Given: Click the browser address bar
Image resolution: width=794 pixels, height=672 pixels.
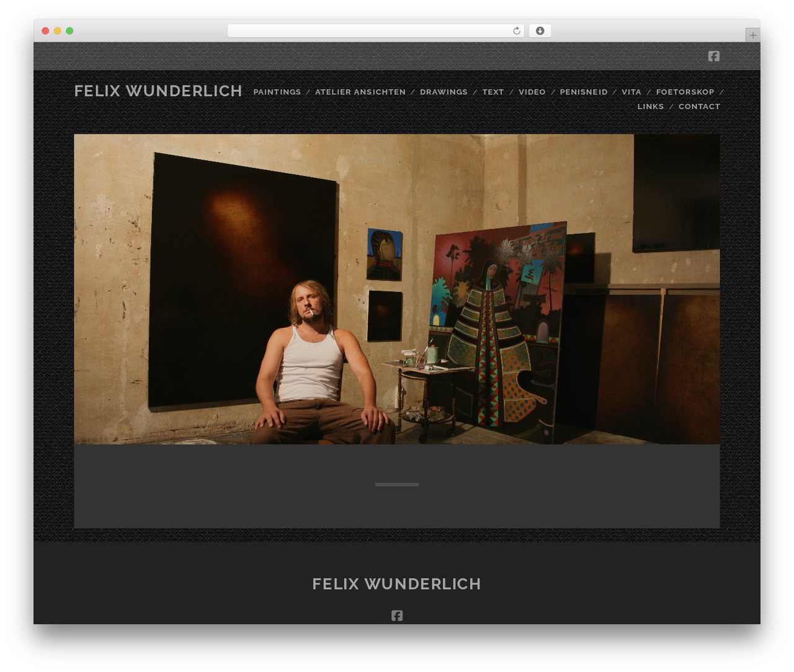Looking at the screenshot, I should 375,31.
